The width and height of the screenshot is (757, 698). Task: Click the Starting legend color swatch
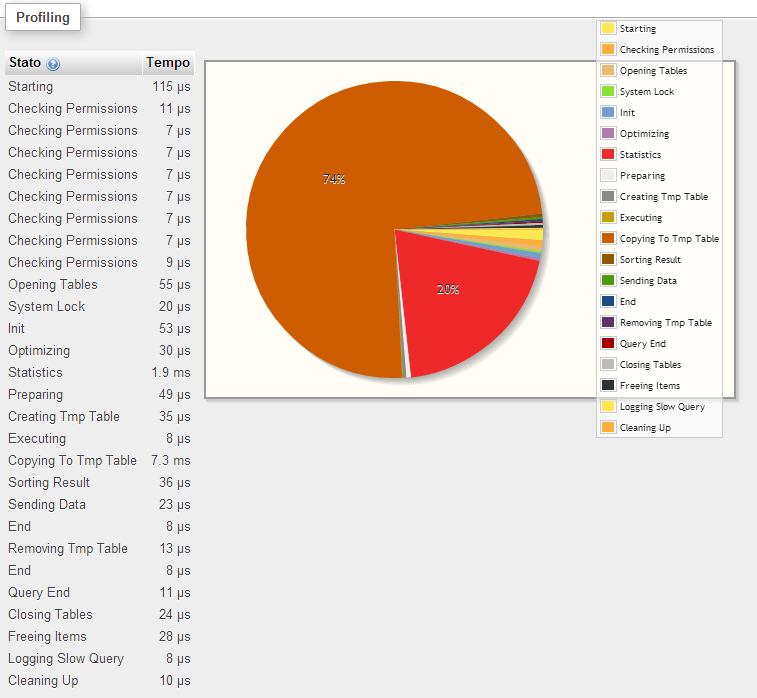pyautogui.click(x=607, y=29)
